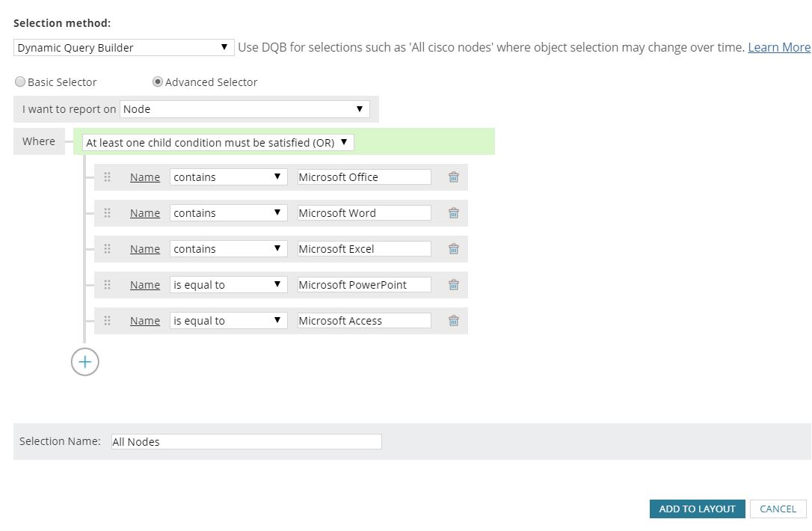
Task: Remove the Microsoft Access condition
Action: [x=453, y=321]
